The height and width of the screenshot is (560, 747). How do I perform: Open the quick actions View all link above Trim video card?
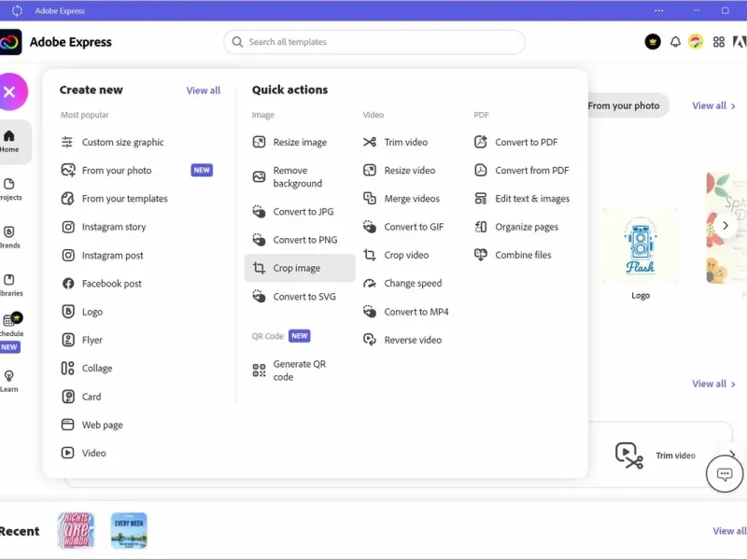[713, 384]
